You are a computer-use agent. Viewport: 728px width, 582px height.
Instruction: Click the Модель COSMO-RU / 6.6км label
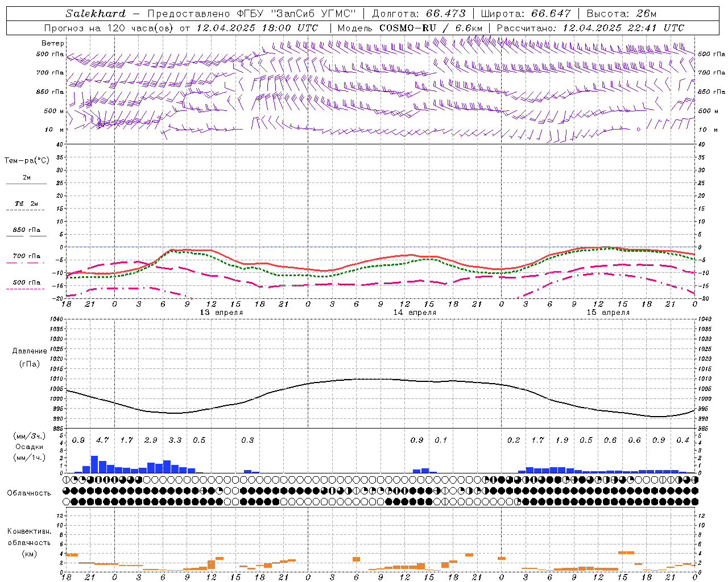tap(410, 28)
